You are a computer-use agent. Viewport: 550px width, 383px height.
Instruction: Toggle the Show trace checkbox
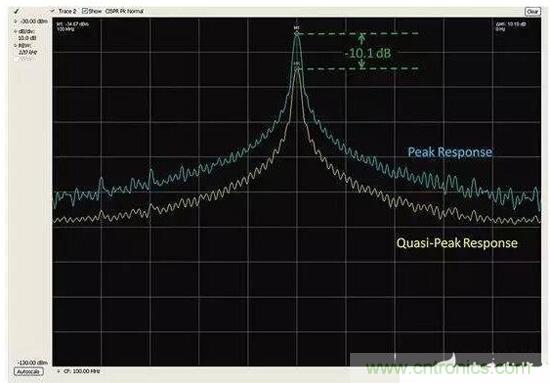click(x=85, y=11)
